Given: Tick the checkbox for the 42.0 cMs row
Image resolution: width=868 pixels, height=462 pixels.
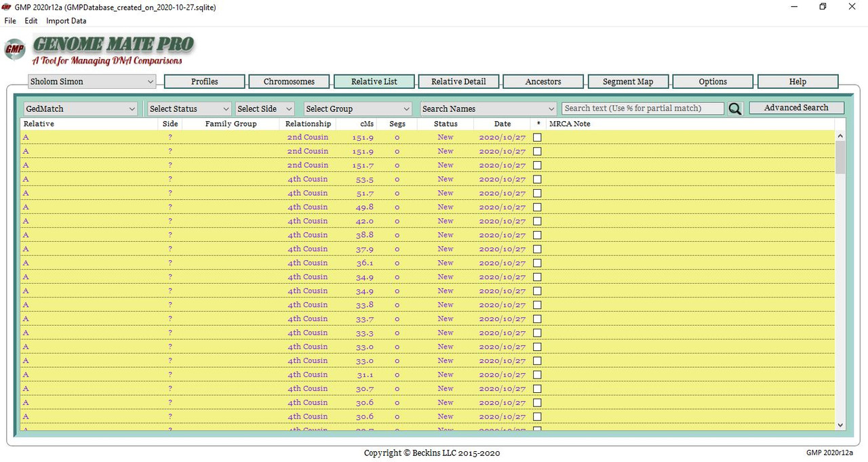Looking at the screenshot, I should pos(537,222).
